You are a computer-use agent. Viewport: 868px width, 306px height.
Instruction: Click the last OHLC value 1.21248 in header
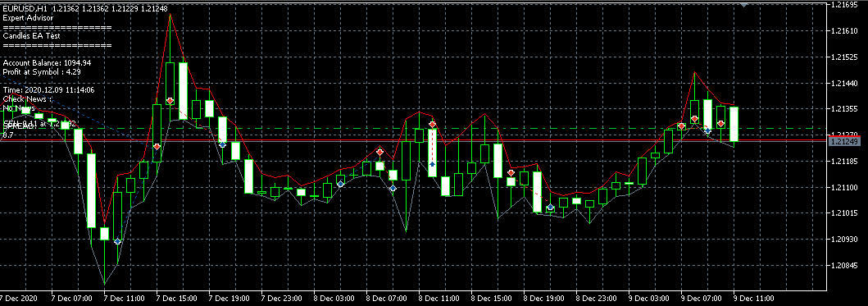coord(155,9)
